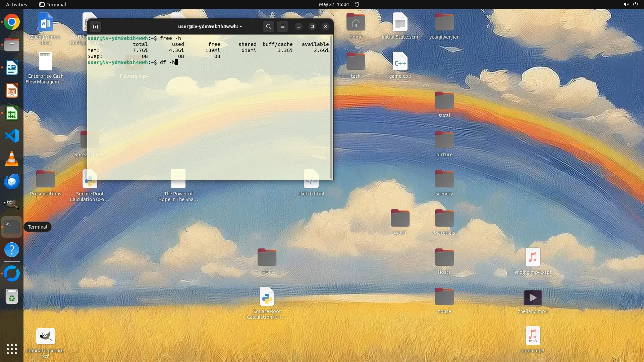Image resolution: width=644 pixels, height=362 pixels.
Task: Open LibreOffice Calc from the dock
Action: click(x=12, y=113)
